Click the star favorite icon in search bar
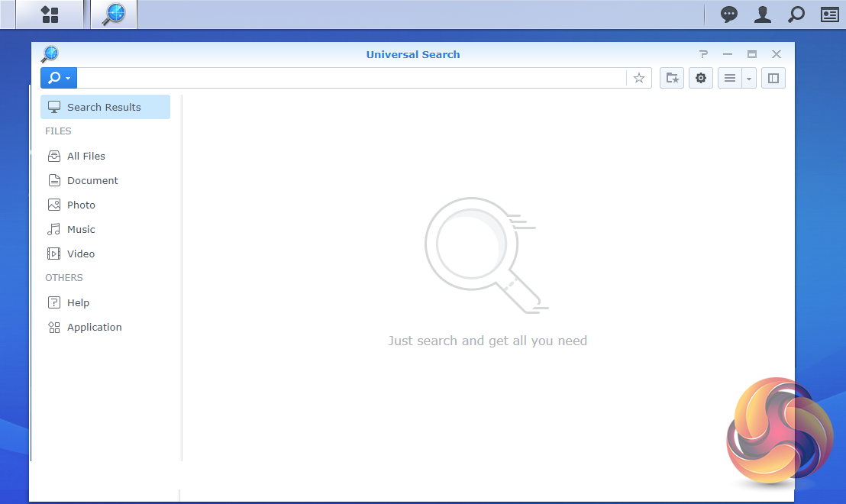The width and height of the screenshot is (846, 504). [639, 78]
